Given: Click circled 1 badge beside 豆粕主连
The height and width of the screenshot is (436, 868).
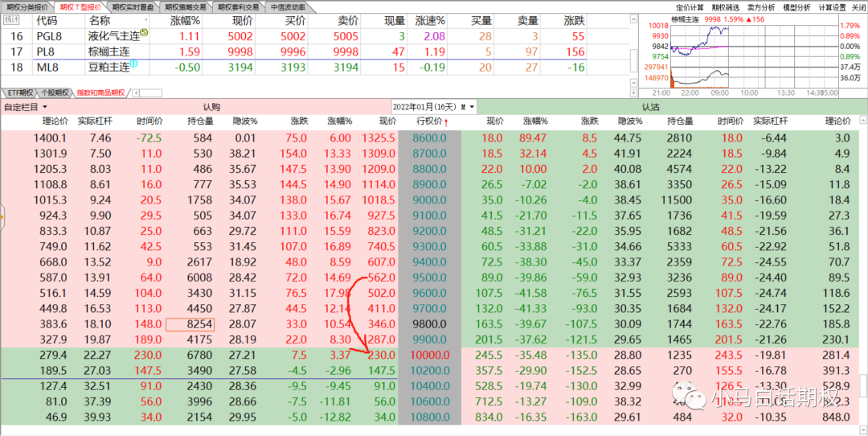Looking at the screenshot, I should (x=133, y=64).
